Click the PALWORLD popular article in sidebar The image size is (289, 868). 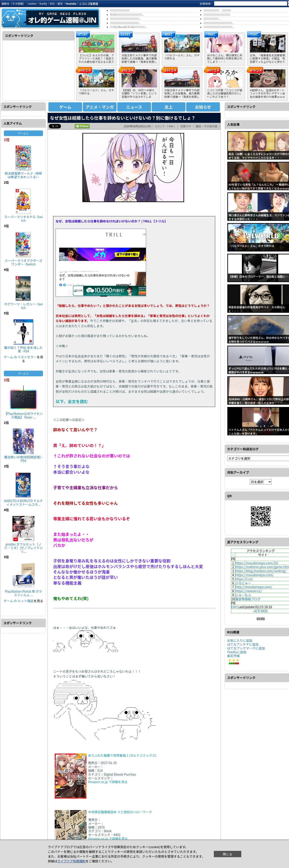click(x=258, y=237)
